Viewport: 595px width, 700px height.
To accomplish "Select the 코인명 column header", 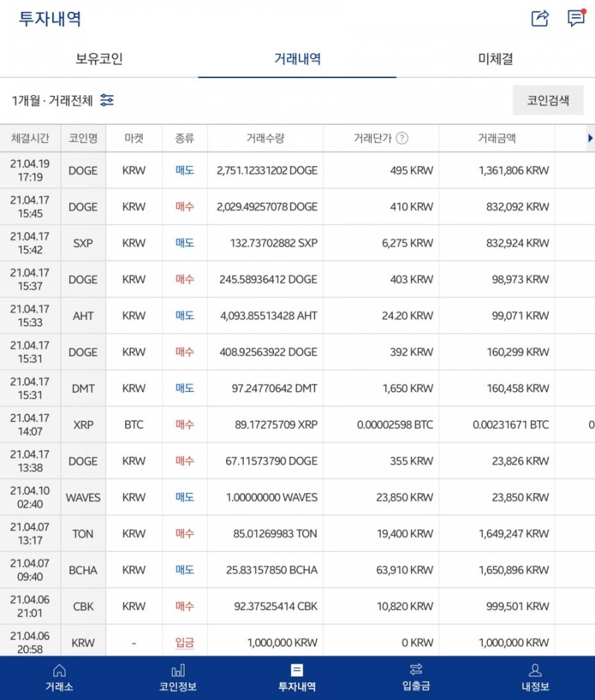I will coord(83,138).
